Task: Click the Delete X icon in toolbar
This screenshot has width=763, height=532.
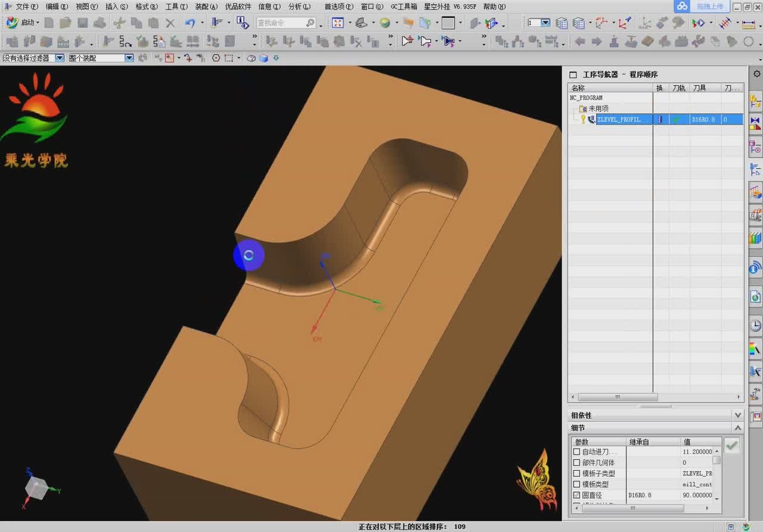Action: [170, 23]
